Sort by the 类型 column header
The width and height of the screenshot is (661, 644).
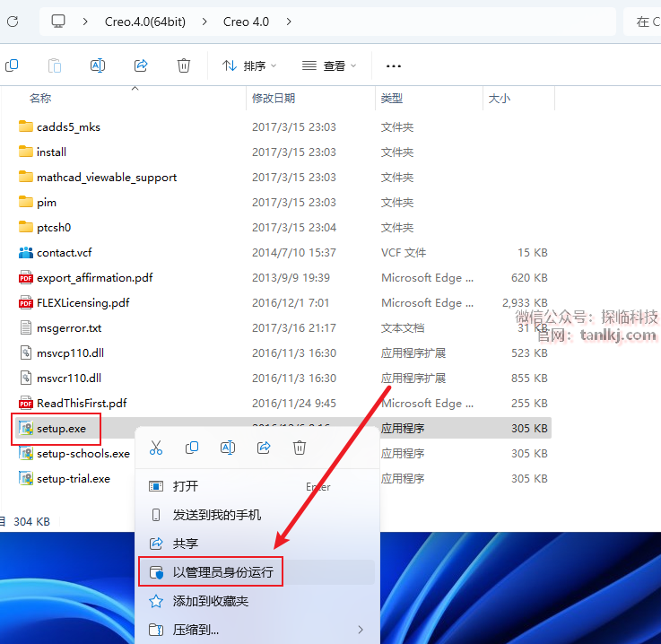[392, 98]
